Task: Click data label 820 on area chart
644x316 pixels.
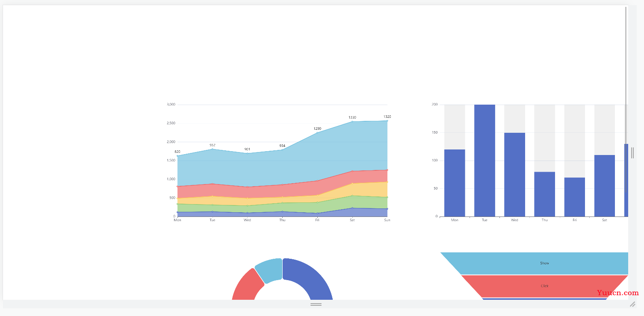Action: click(x=177, y=152)
